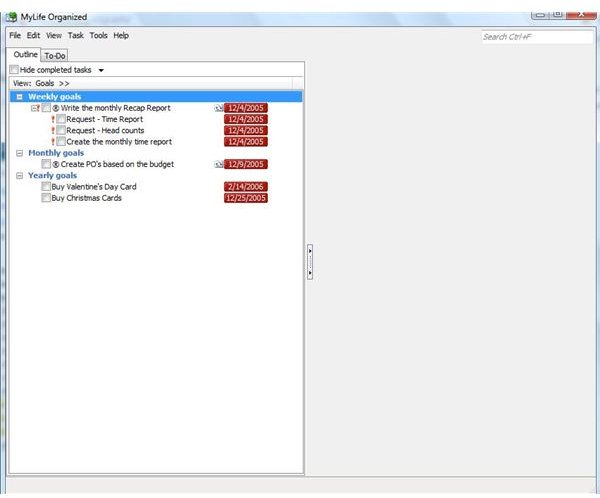The height and width of the screenshot is (498, 600).
Task: Click goal symbol before Write the monthly Recap Report
Action: click(x=56, y=108)
